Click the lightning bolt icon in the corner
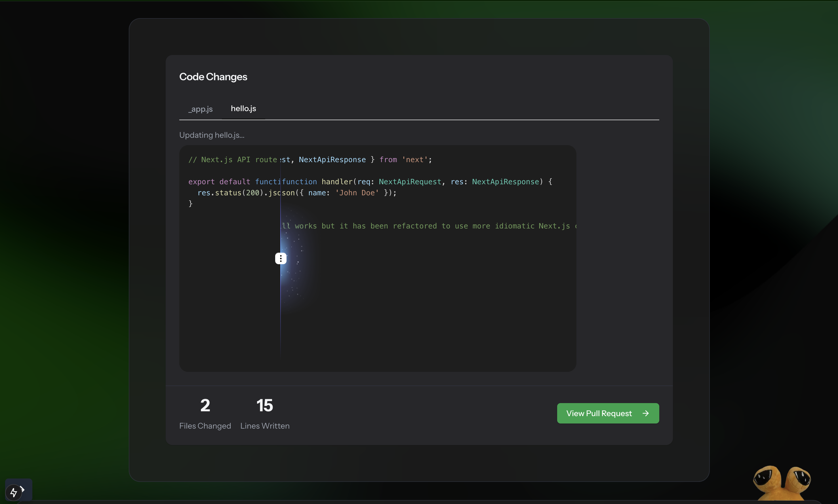Viewport: 838px width, 504px height. (14, 492)
